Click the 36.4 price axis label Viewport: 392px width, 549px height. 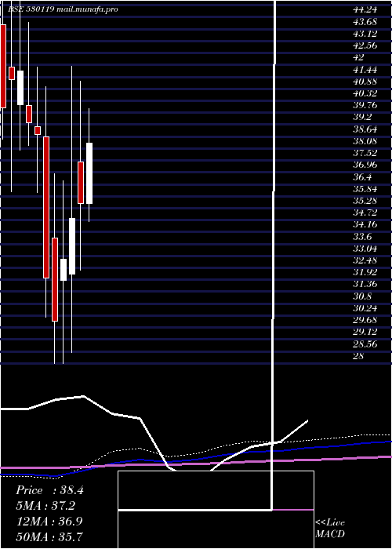362,177
